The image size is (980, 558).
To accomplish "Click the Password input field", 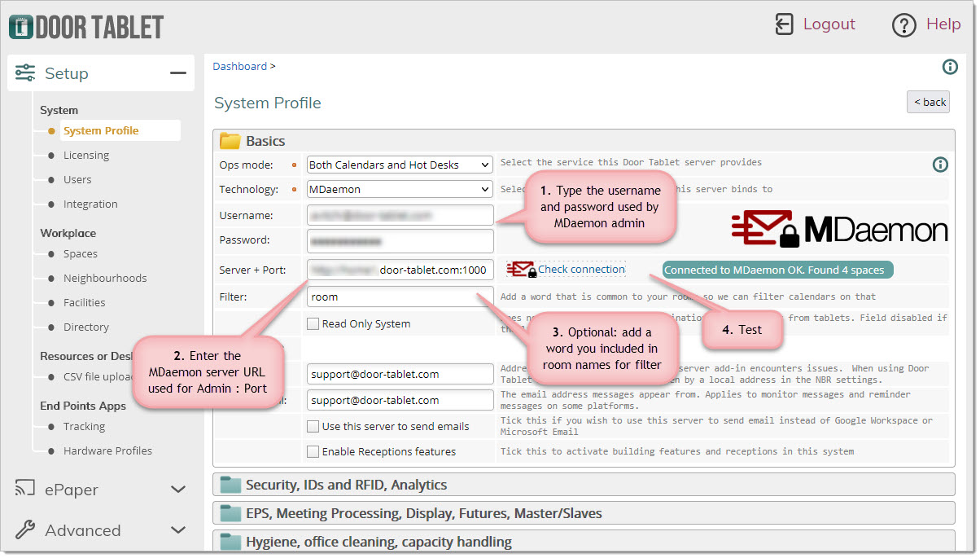I will (400, 241).
